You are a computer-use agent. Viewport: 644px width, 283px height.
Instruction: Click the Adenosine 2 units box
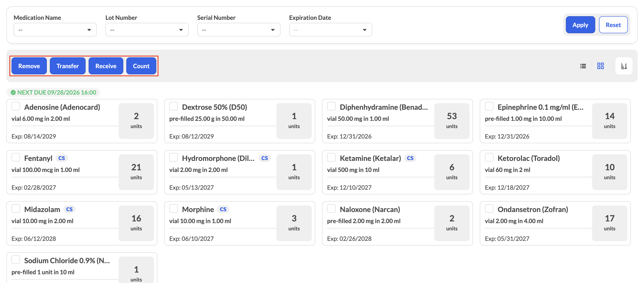[136, 121]
